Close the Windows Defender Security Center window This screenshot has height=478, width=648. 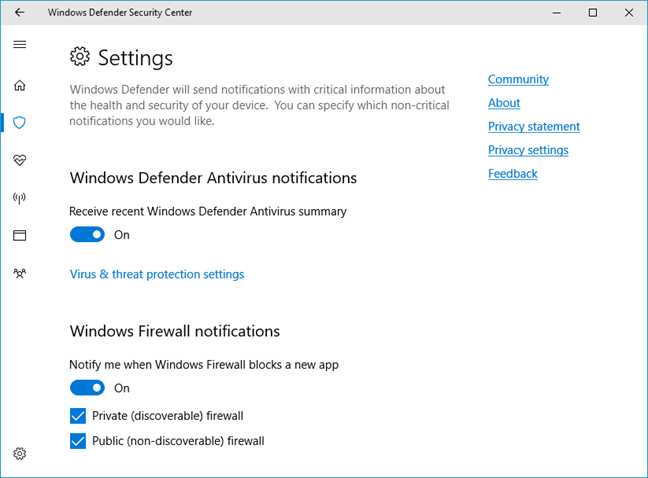coord(629,13)
